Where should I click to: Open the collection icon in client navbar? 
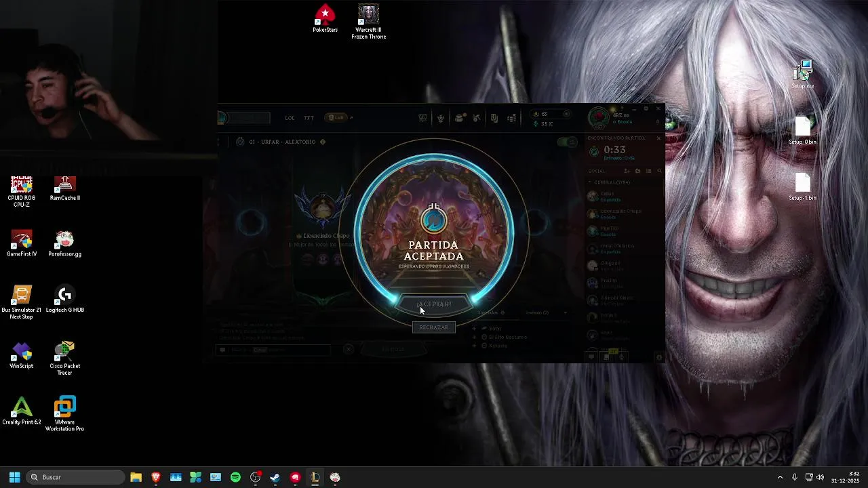coord(459,118)
